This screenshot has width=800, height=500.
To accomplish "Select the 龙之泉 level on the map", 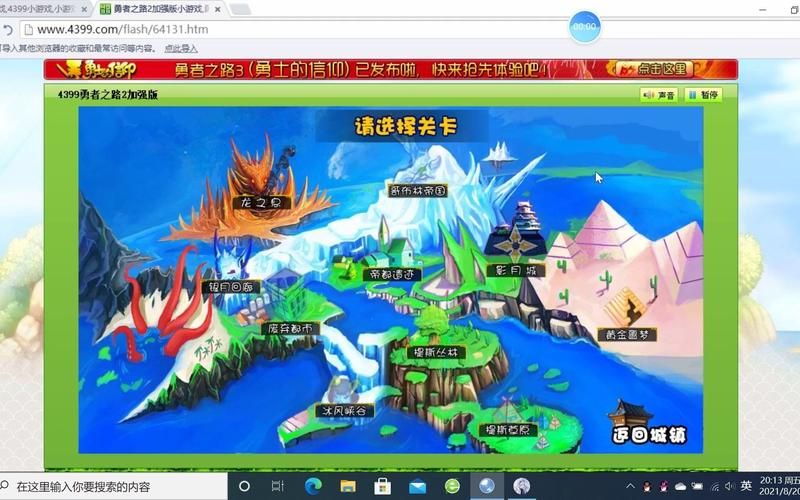I will (261, 203).
